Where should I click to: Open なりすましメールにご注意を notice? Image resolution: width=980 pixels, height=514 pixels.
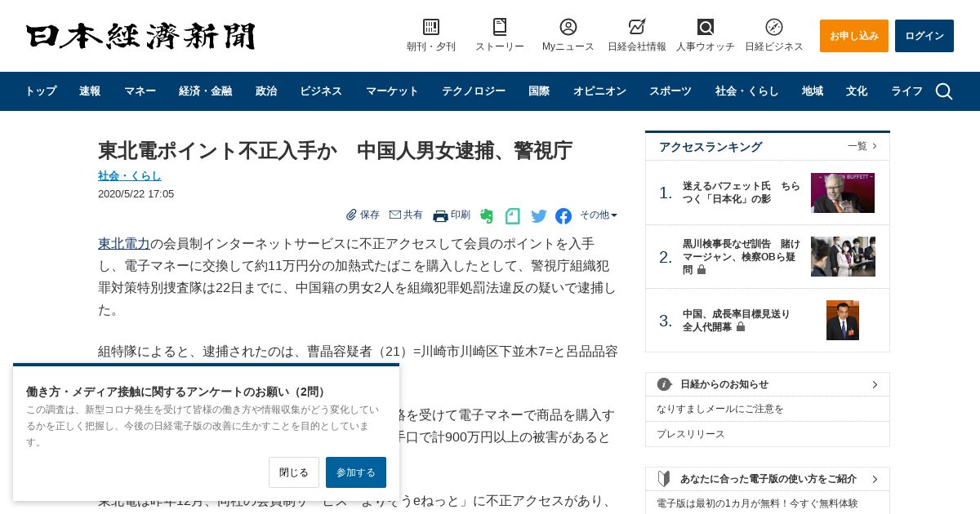coord(720,409)
